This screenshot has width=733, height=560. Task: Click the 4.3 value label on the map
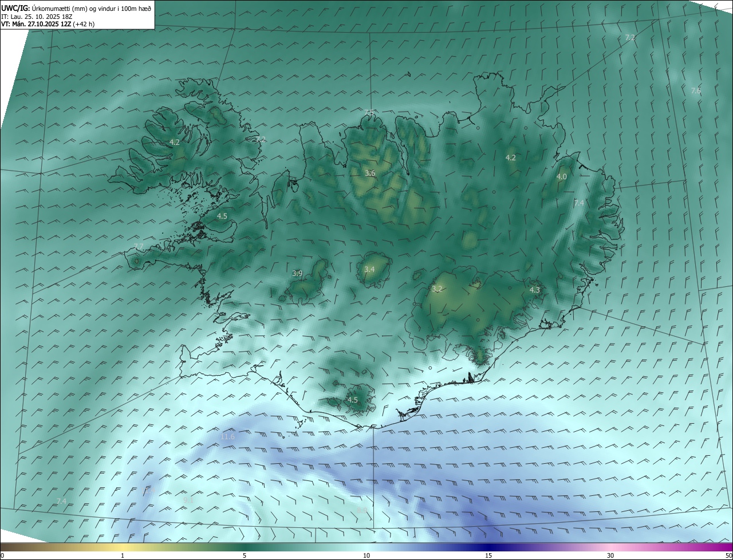pos(534,290)
